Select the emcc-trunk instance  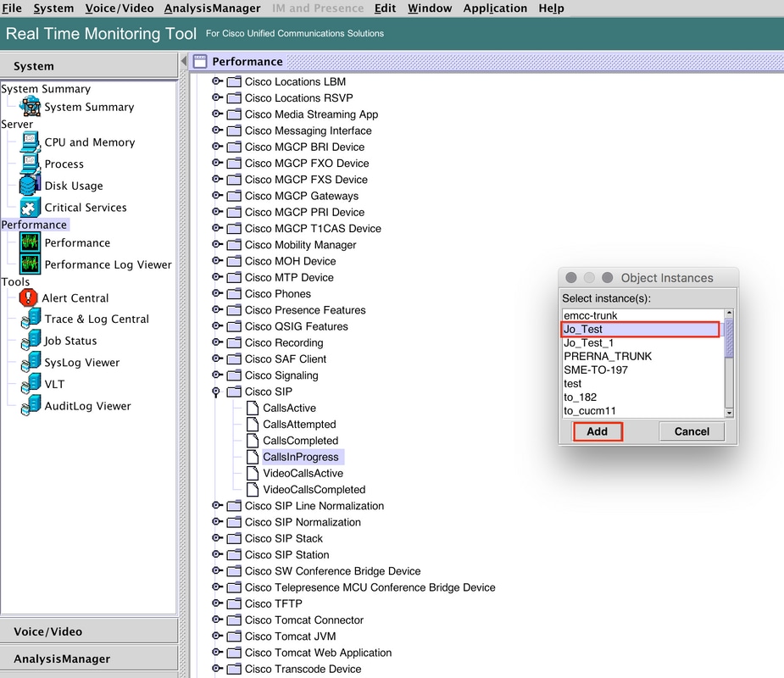click(643, 315)
